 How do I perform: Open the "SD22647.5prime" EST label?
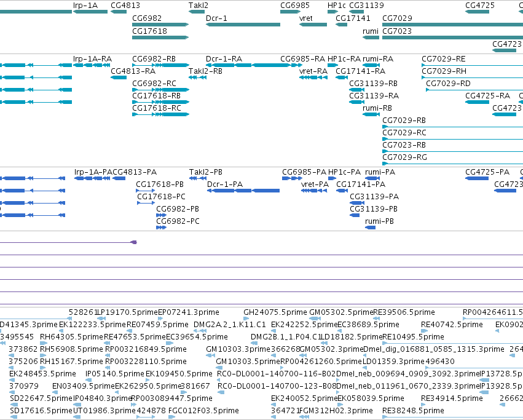[41, 398]
